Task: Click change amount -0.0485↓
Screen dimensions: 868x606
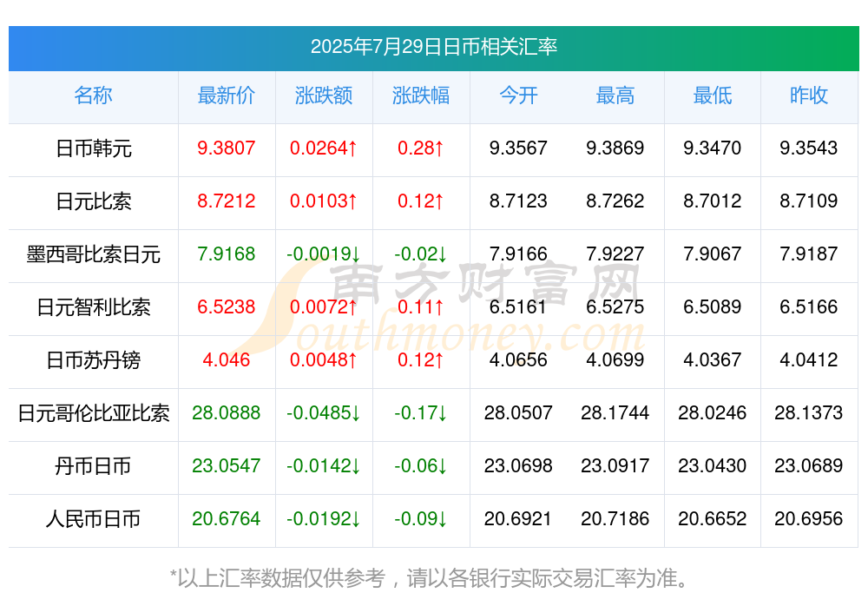Action: tap(324, 412)
